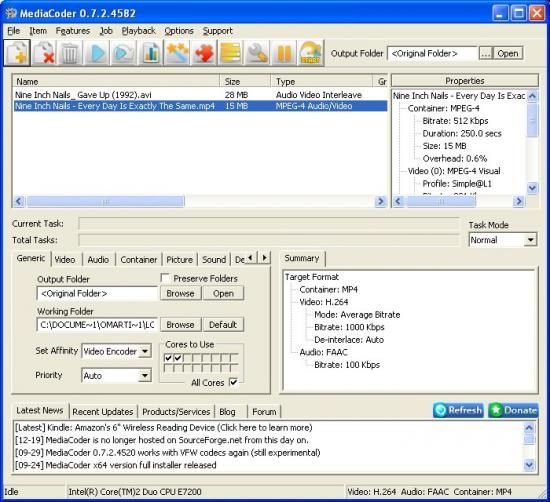Image resolution: width=550 pixels, height=502 pixels.
Task: Click Open button in Generic tab
Action: 223,293
